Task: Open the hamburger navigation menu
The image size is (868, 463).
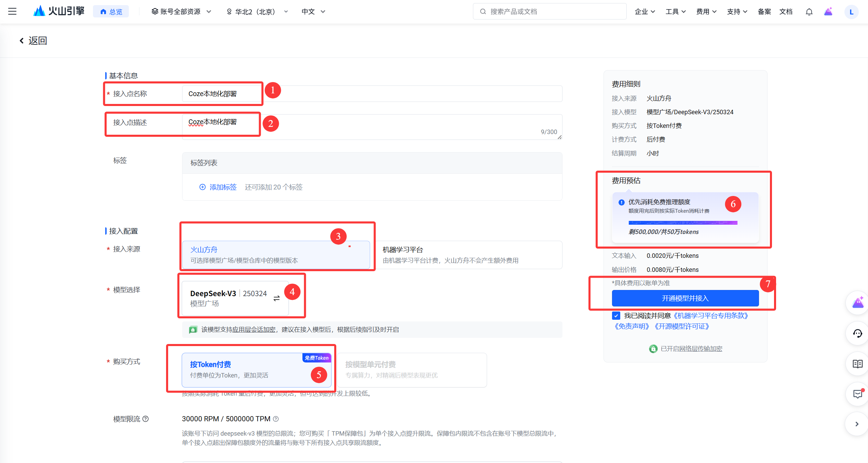Action: [12, 12]
